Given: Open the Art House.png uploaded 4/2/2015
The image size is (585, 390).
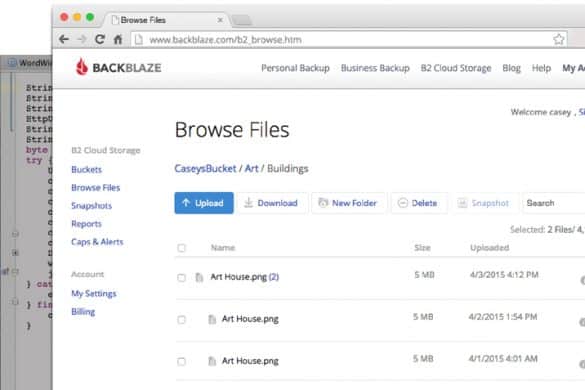Looking at the screenshot, I should [x=250, y=319].
